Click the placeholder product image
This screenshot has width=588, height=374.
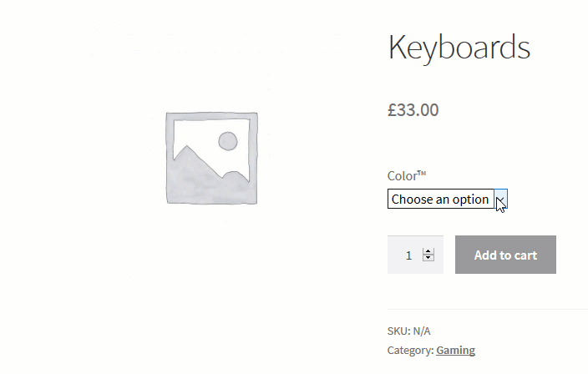click(x=212, y=158)
